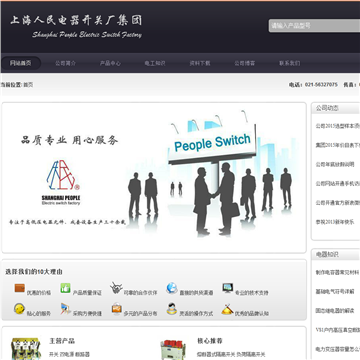360x360 pixels.
Task: Click the People Switch banner image
Action: point(154,178)
